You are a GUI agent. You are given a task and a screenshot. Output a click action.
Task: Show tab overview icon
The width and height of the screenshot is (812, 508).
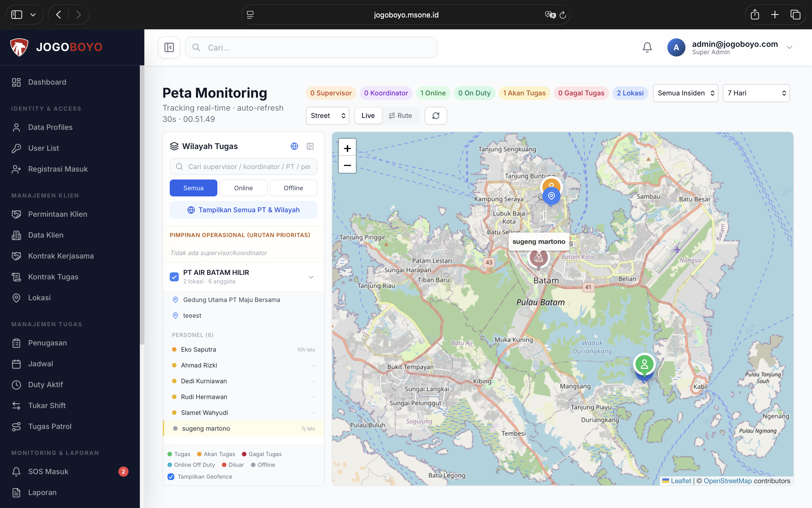tap(795, 14)
